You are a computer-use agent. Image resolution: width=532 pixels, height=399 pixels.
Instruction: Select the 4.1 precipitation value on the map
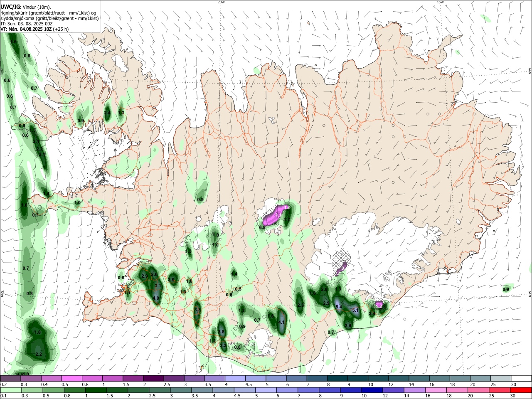(281, 322)
